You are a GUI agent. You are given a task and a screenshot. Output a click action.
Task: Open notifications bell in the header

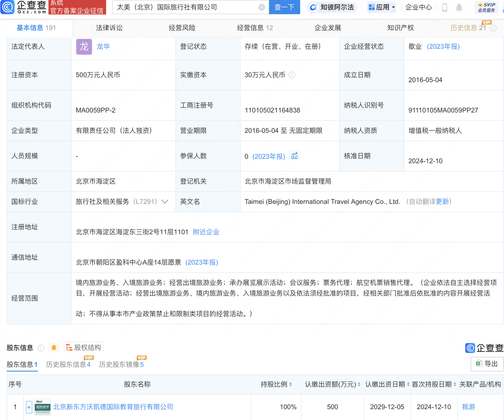point(459,7)
